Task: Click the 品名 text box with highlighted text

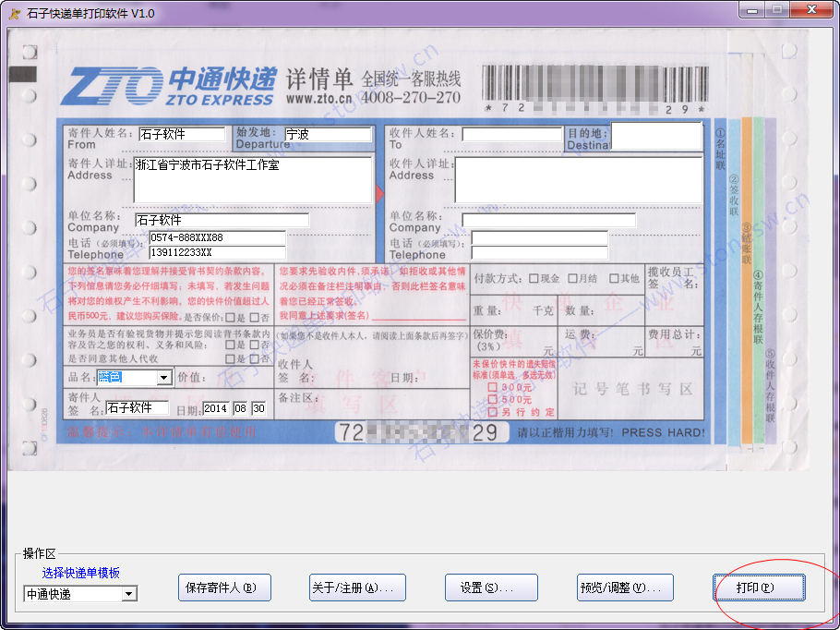Action: click(127, 378)
